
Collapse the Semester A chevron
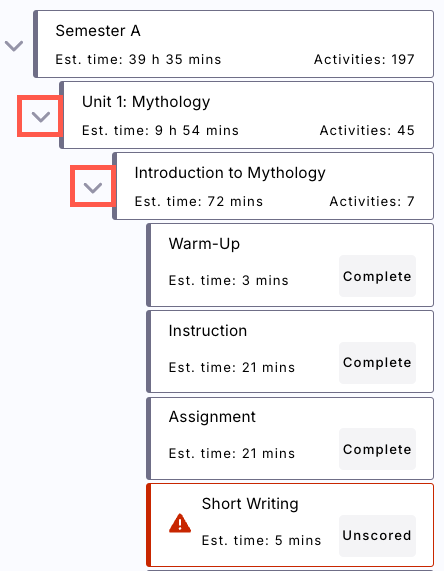tap(14, 46)
